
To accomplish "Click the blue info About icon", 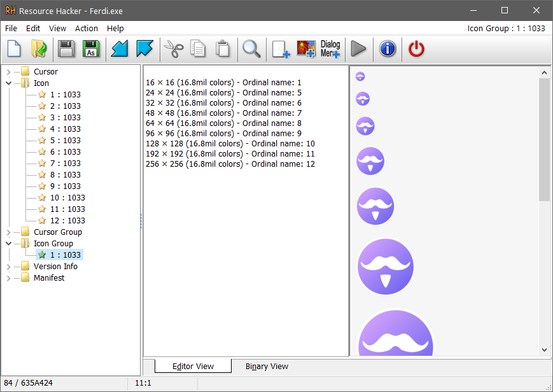I will click(388, 49).
